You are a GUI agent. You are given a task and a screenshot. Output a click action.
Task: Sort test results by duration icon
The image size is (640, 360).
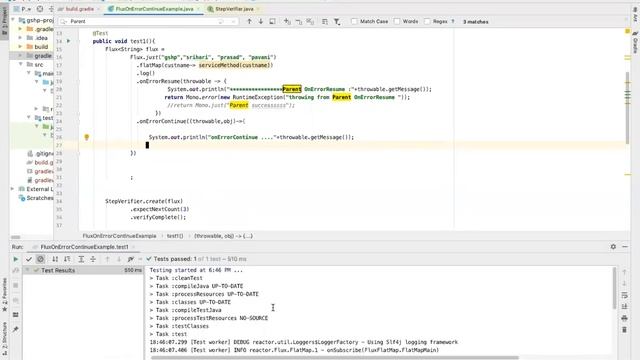tap(67, 259)
